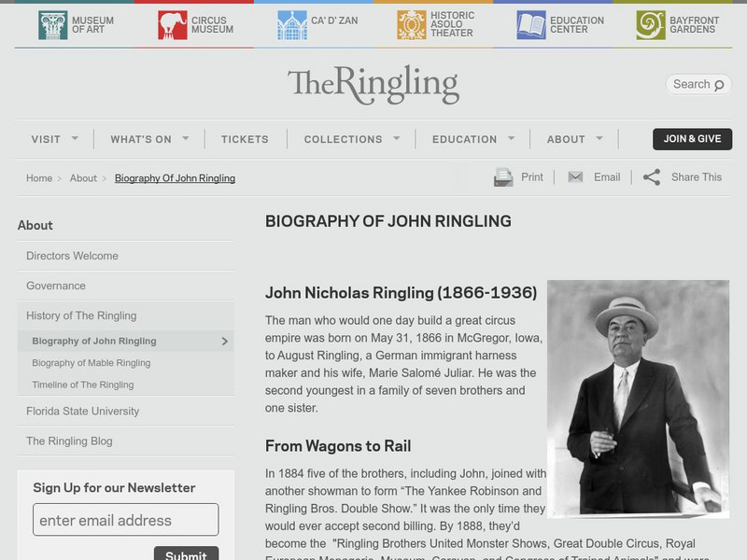Click the printer icon
The height and width of the screenshot is (560, 747).
pos(503,177)
